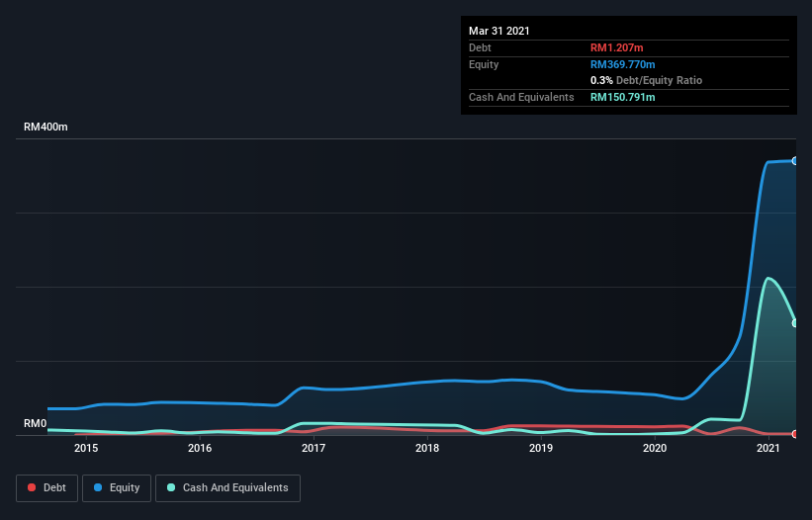The image size is (812, 520).
Task: Click the 2018 x-axis label
Action: pos(427,448)
